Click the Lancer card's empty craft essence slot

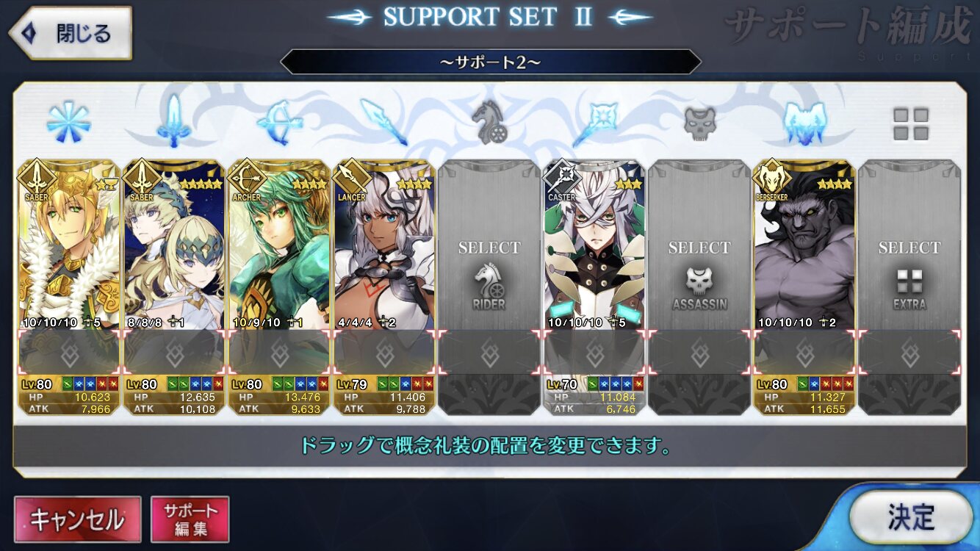(x=384, y=352)
